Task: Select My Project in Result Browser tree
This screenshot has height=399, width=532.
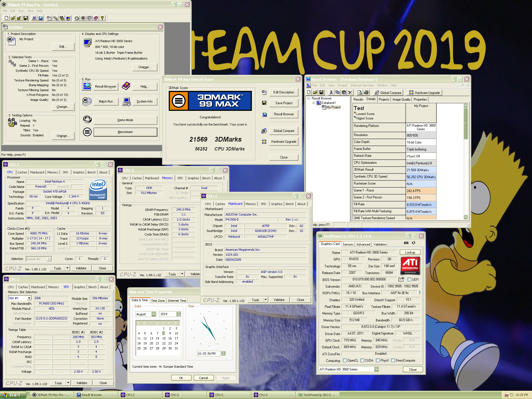Action: (334, 107)
